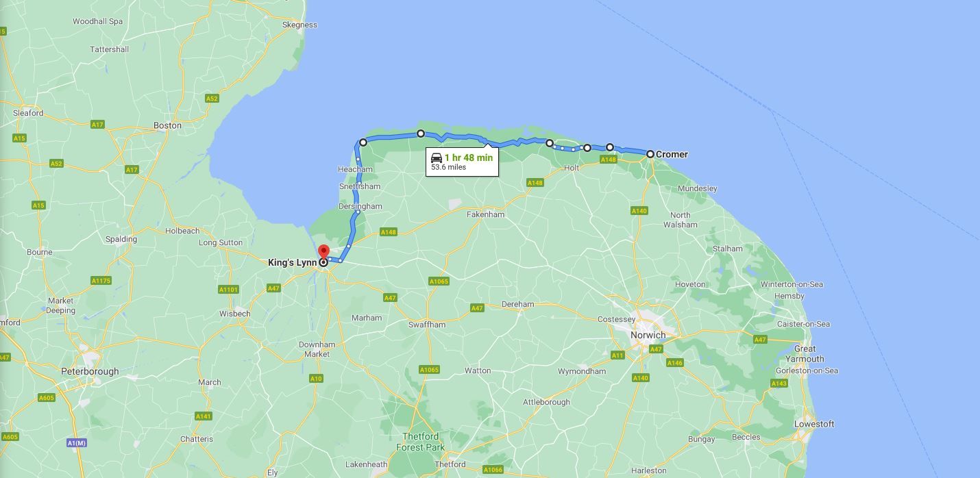Screen dimensions: 980x478
Task: Click the A143 road shield
Action: point(779,383)
